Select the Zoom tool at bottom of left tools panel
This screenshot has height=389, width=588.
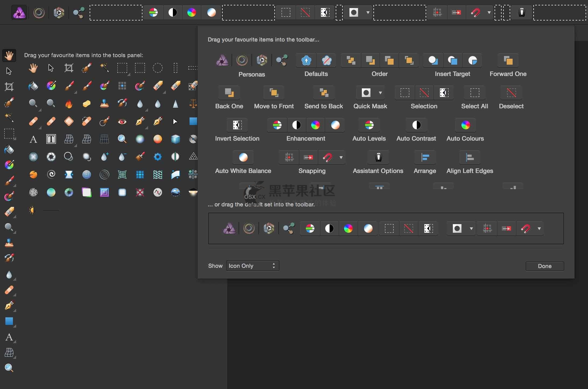click(x=9, y=368)
